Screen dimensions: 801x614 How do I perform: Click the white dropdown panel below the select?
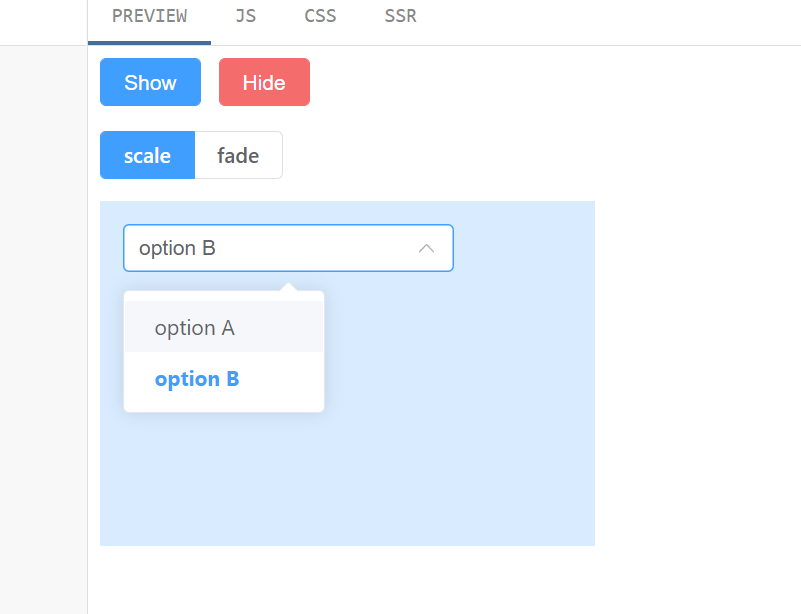pos(223,352)
